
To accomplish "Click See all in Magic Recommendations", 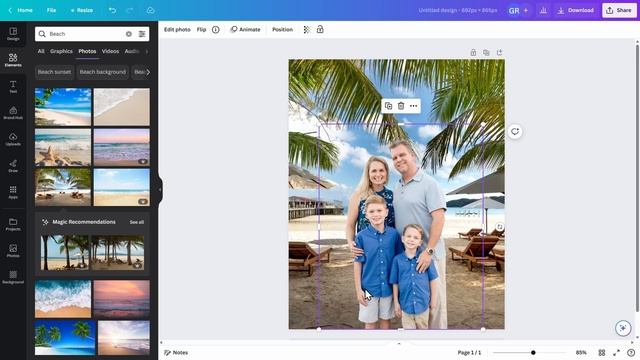I will click(x=137, y=222).
